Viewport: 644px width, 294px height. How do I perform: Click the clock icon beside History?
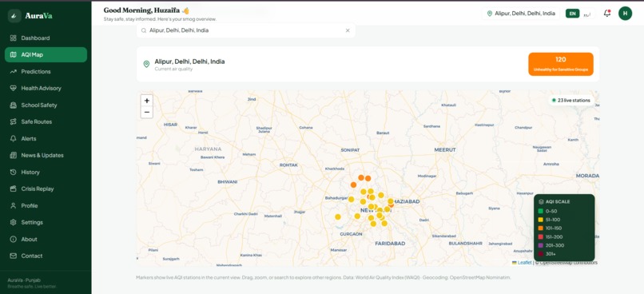(x=13, y=172)
